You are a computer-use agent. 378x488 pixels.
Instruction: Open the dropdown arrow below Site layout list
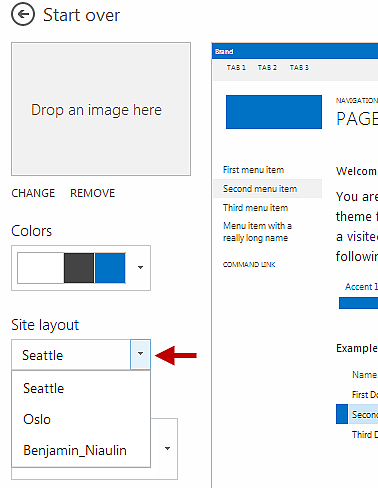[x=167, y=449]
